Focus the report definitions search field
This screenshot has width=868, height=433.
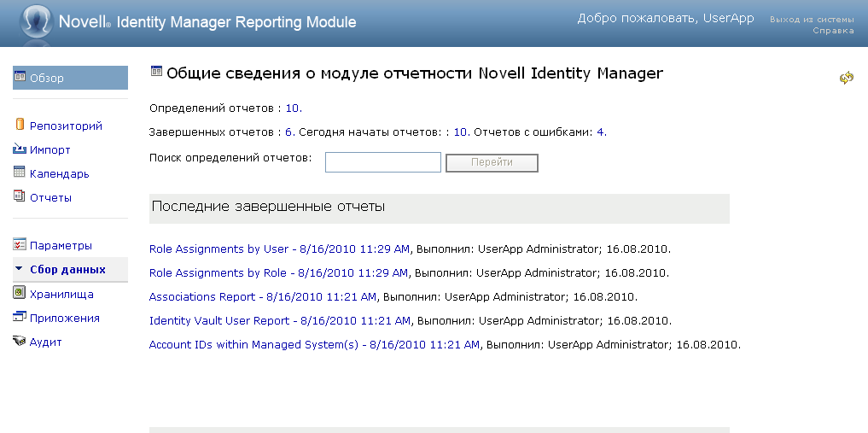(383, 162)
